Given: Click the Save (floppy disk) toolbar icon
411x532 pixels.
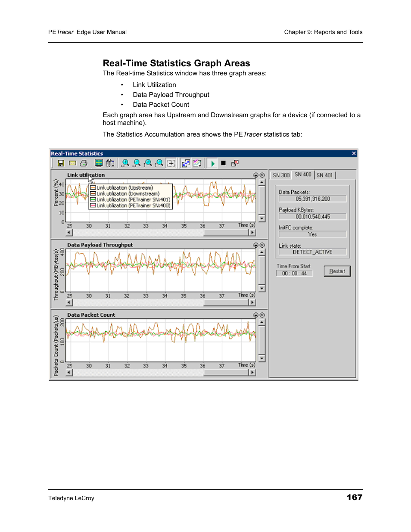Looking at the screenshot, I should (x=61, y=163).
